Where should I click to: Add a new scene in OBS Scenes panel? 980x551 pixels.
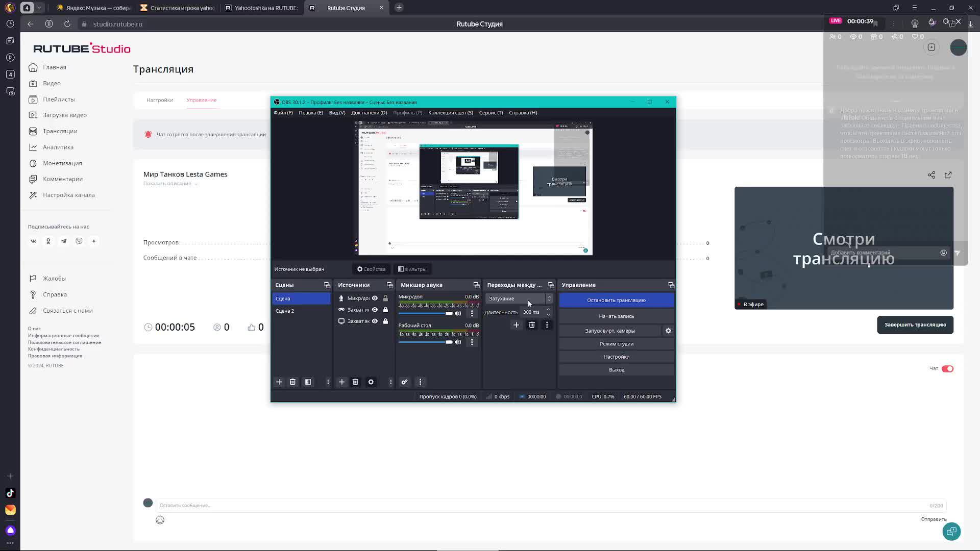pos(279,382)
